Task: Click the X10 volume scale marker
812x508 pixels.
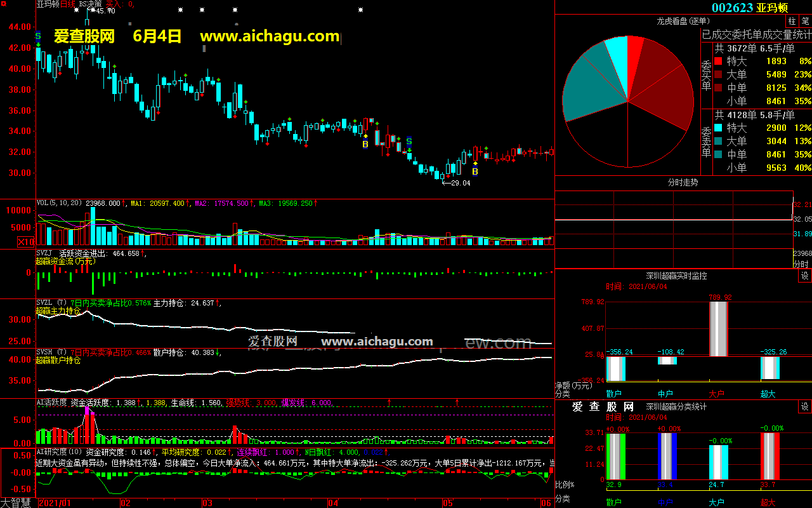Action: [x=26, y=242]
